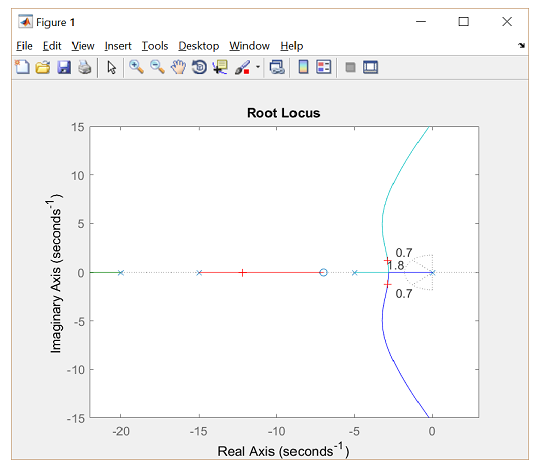Image resolution: width=540 pixels, height=469 pixels.
Task: Click the Real Axis label
Action: click(x=283, y=450)
